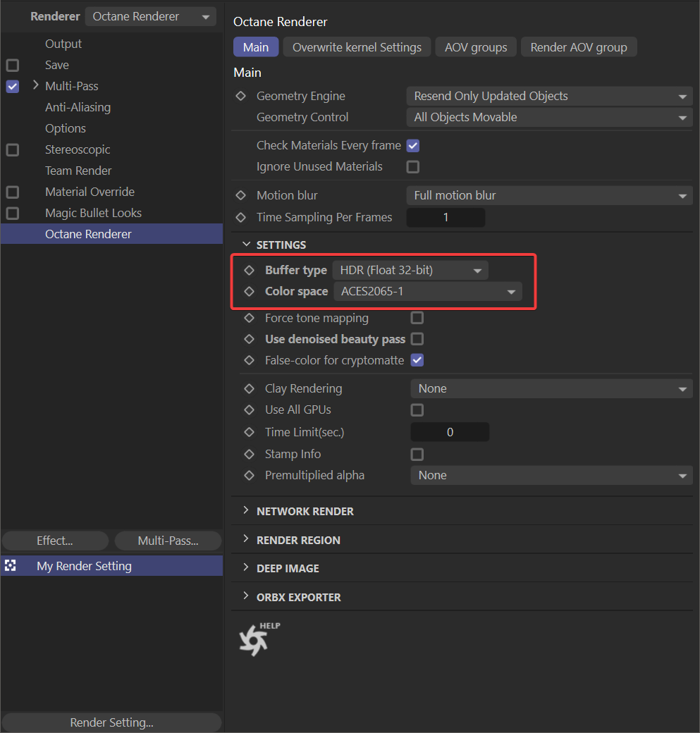This screenshot has width=700, height=733.
Task: Switch to the AOV groups tab
Action: pyautogui.click(x=476, y=47)
